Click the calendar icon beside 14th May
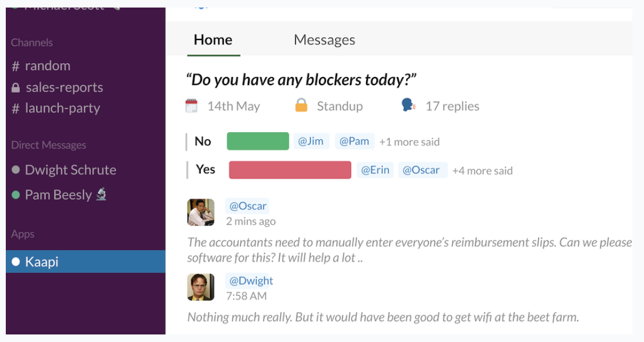The height and width of the screenshot is (342, 644). click(191, 106)
